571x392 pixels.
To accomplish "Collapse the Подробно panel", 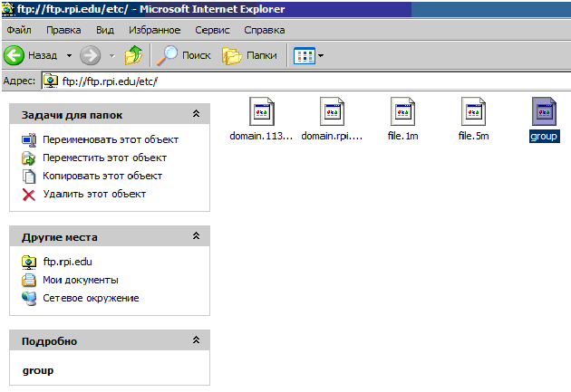I will point(196,340).
